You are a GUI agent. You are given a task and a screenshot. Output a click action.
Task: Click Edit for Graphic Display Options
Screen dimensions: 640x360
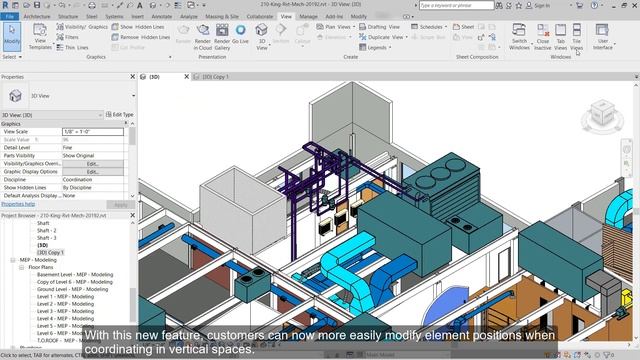tap(93, 172)
